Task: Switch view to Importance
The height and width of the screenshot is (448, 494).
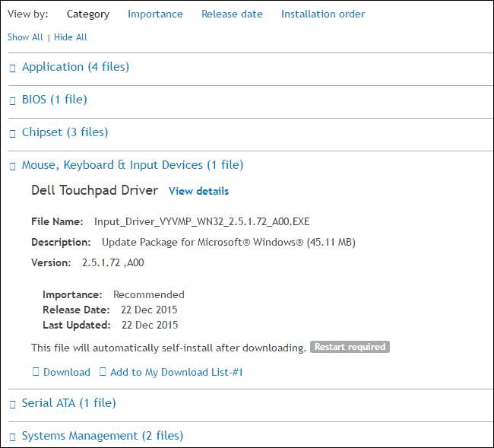Action: tap(155, 14)
